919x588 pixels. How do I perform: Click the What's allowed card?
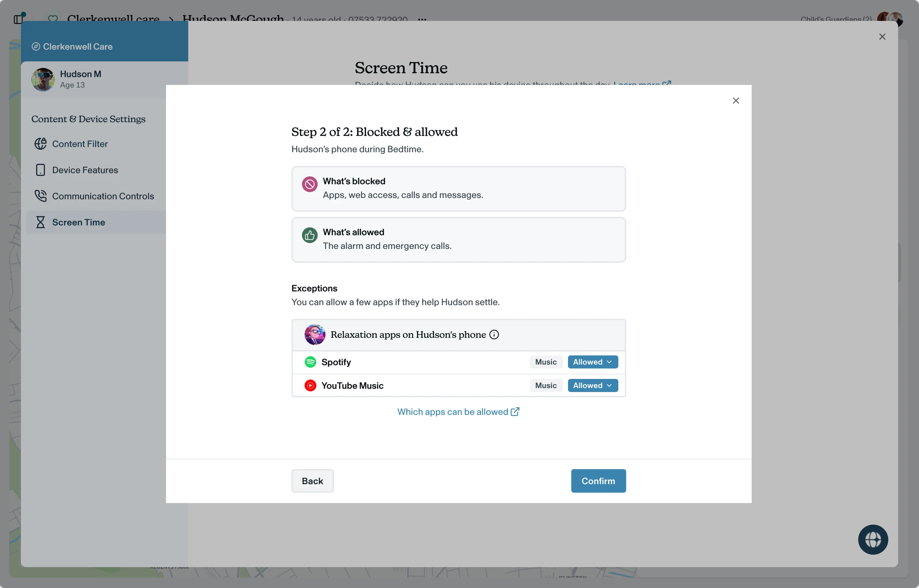tap(458, 240)
